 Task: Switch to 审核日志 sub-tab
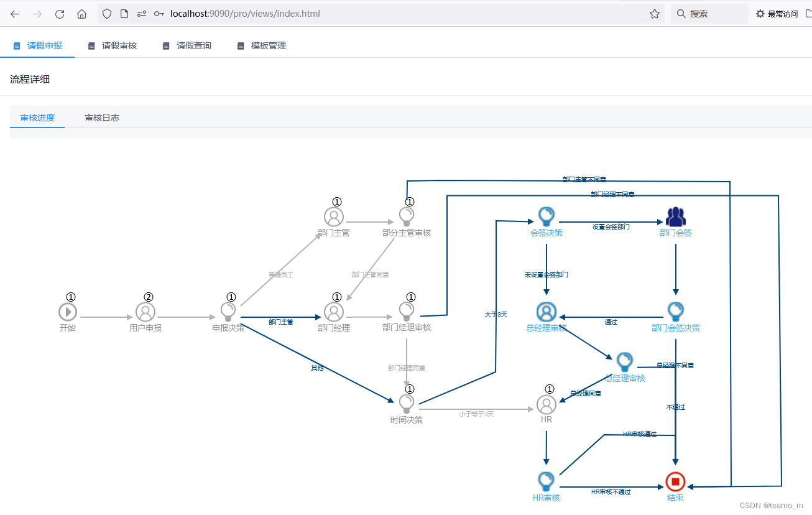[102, 118]
